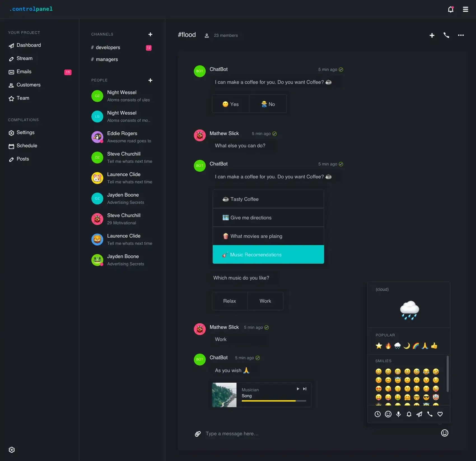Open the #flood more options ellipsis

(x=461, y=35)
